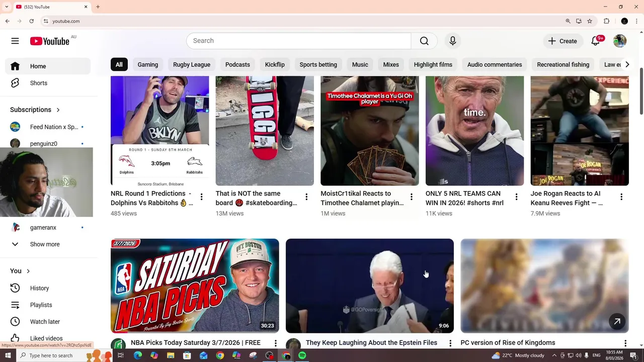Open options for NBA Picks Today video
644x362 pixels.
click(275, 343)
